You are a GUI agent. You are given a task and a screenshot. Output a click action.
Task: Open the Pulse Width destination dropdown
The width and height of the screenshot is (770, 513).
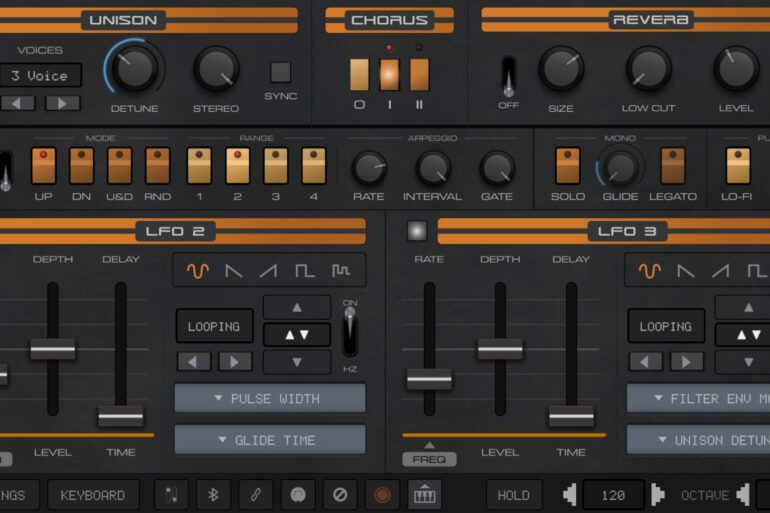coord(270,398)
